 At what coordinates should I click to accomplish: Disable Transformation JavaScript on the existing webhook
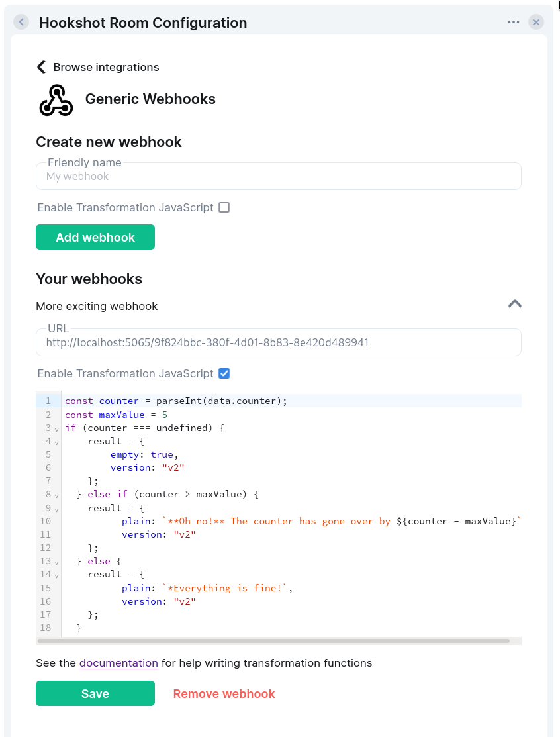224,373
